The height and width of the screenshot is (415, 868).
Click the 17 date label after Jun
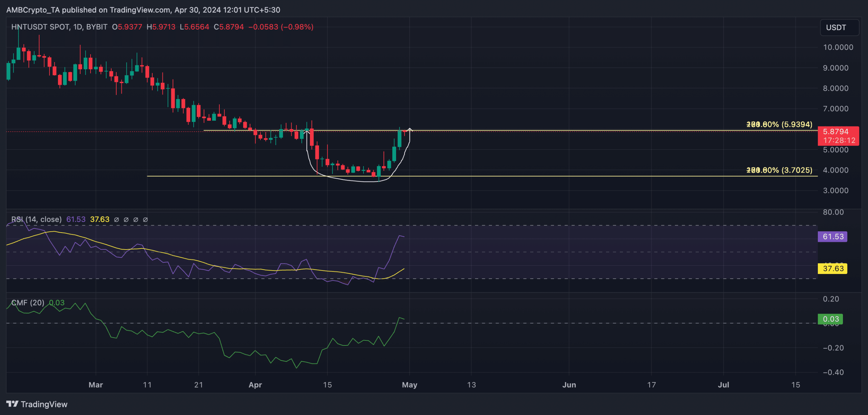(x=652, y=385)
